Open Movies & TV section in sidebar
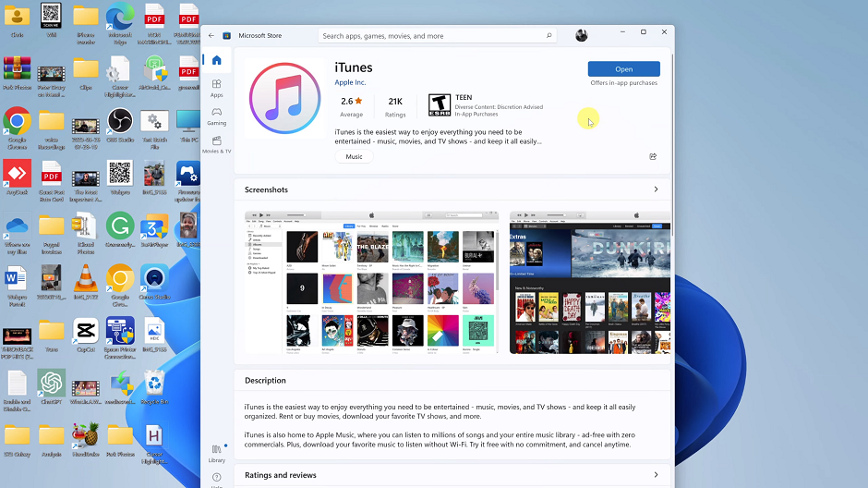The width and height of the screenshot is (868, 488). 216,143
